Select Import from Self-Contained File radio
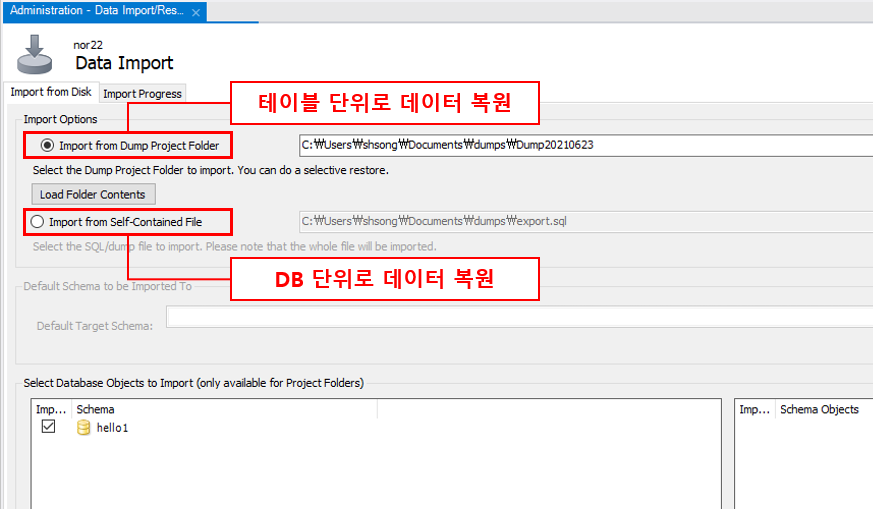 [37, 222]
